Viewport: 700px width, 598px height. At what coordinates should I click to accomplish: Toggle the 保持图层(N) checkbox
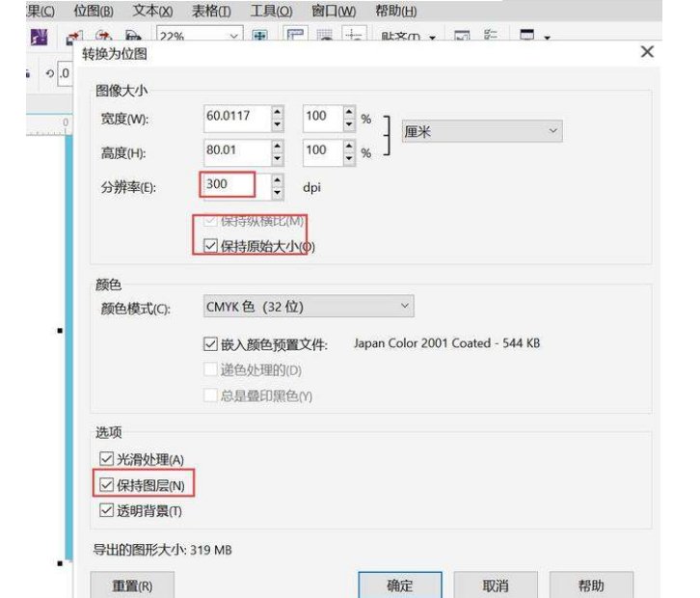[106, 484]
